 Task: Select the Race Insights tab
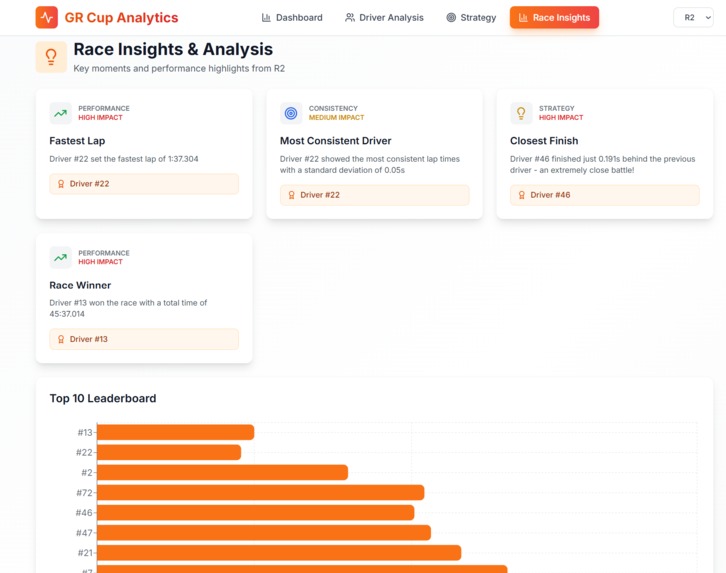(x=554, y=18)
